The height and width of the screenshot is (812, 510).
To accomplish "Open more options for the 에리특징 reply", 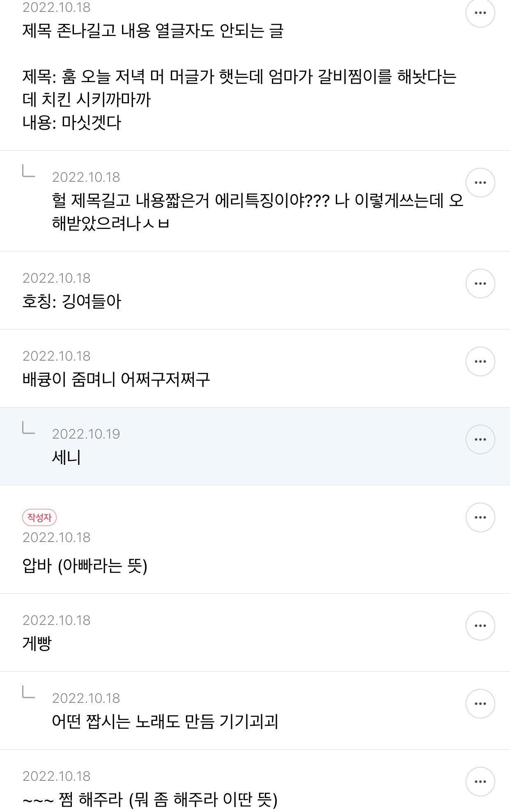I will pyautogui.click(x=480, y=183).
